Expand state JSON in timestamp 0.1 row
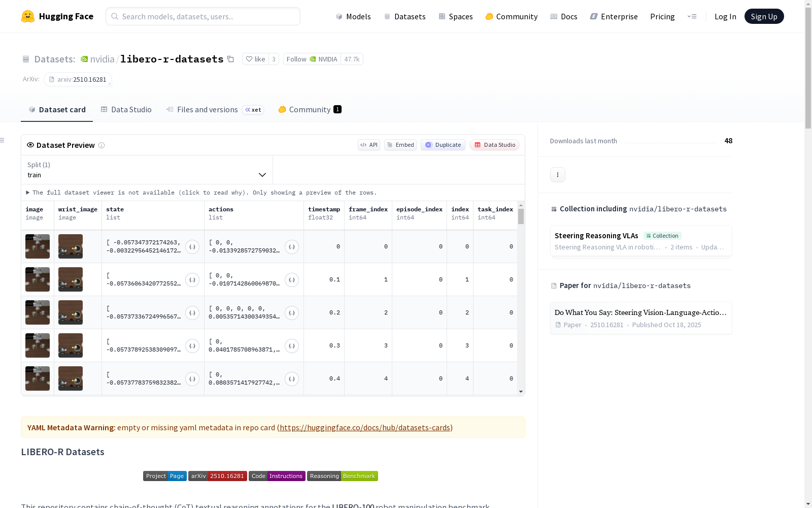Screen dimensions: 812x508 tap(192, 280)
